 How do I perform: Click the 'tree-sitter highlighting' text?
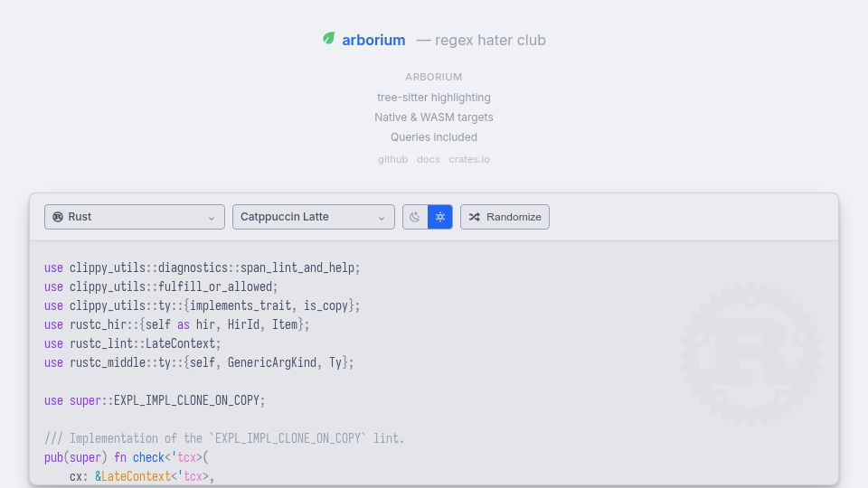click(x=434, y=98)
